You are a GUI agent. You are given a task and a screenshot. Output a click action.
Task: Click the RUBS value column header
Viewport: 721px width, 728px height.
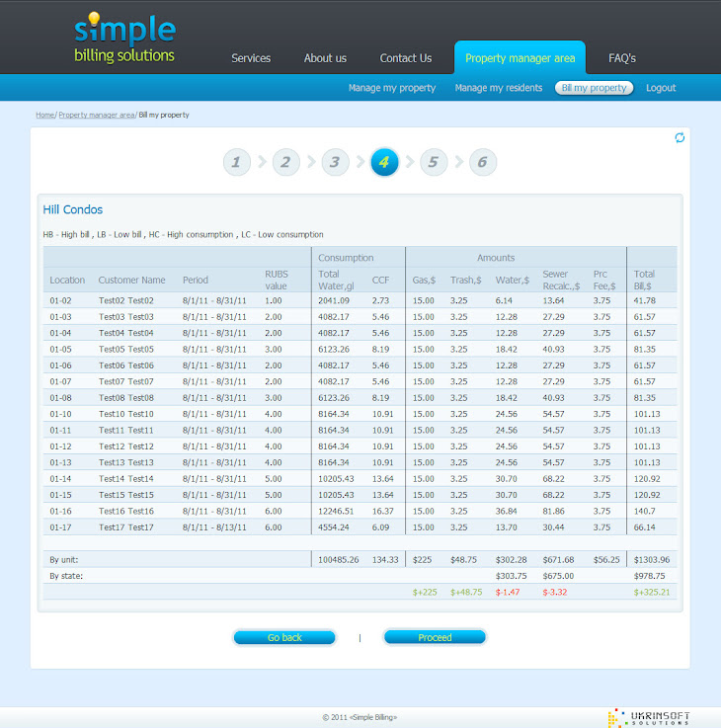pyautogui.click(x=277, y=280)
